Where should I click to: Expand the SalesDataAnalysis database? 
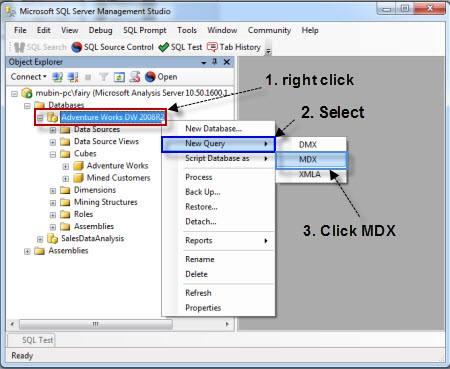[40, 239]
